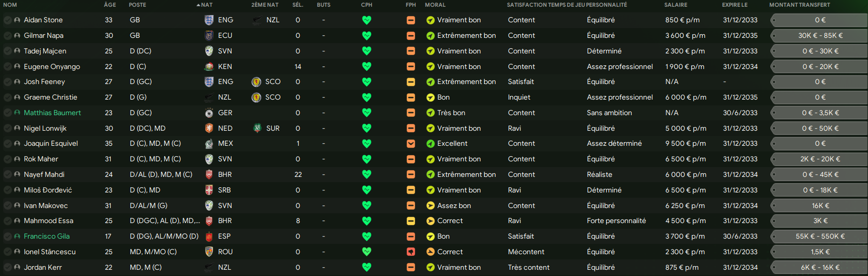868x276 pixels.
Task: Click the 55K € - 550K € transfer value bar
Action: (x=820, y=237)
